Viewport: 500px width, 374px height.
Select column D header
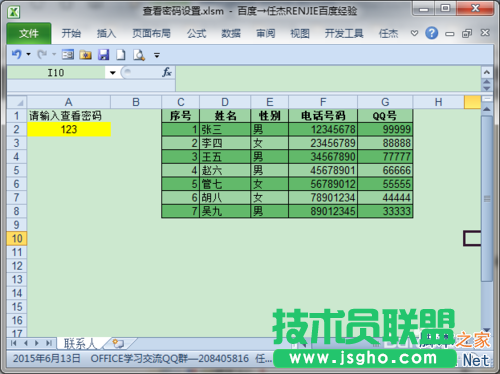pos(225,102)
